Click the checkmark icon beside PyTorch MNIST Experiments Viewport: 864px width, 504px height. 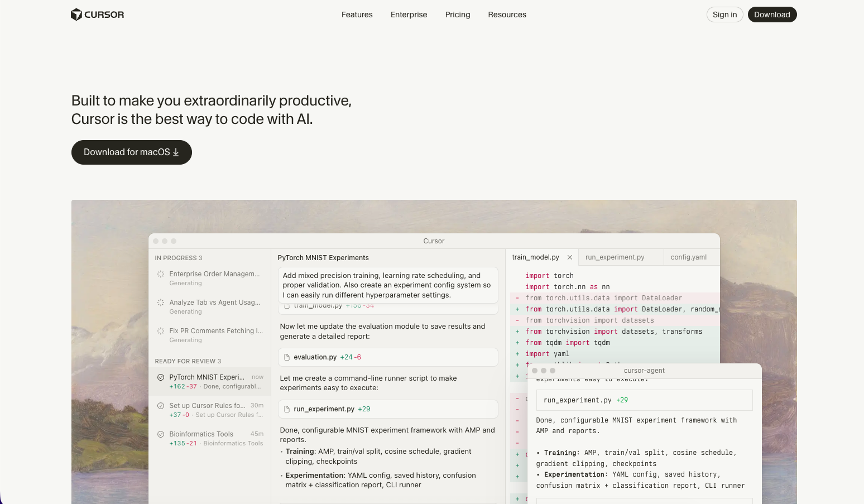tap(161, 377)
